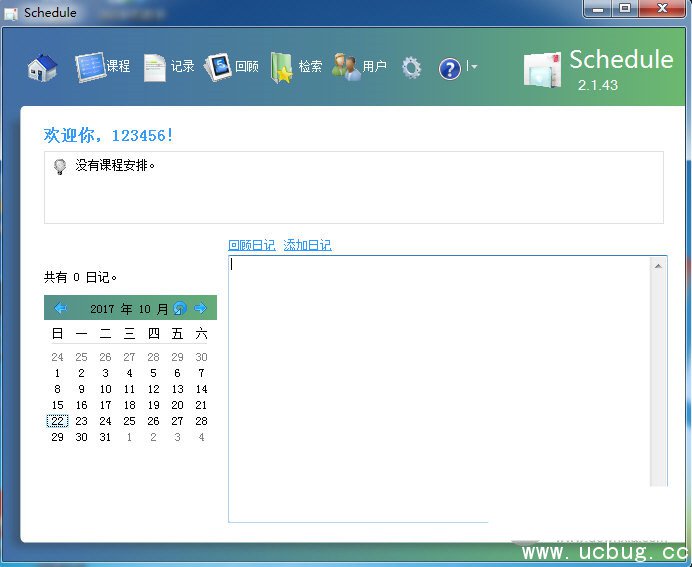
Task: Click the 回顾日记 link
Action: coord(251,245)
